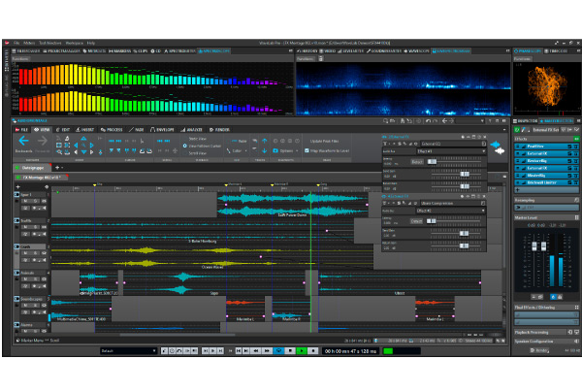Click the montage horizontal scrollbar
This screenshot has width=582, height=392.
click(178, 335)
